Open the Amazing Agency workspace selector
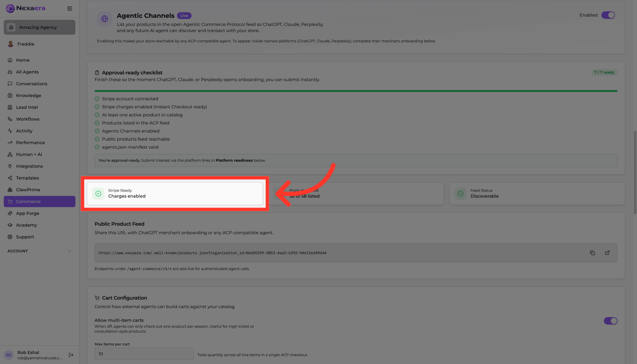Viewport: 637px width, 364px height. [x=40, y=27]
